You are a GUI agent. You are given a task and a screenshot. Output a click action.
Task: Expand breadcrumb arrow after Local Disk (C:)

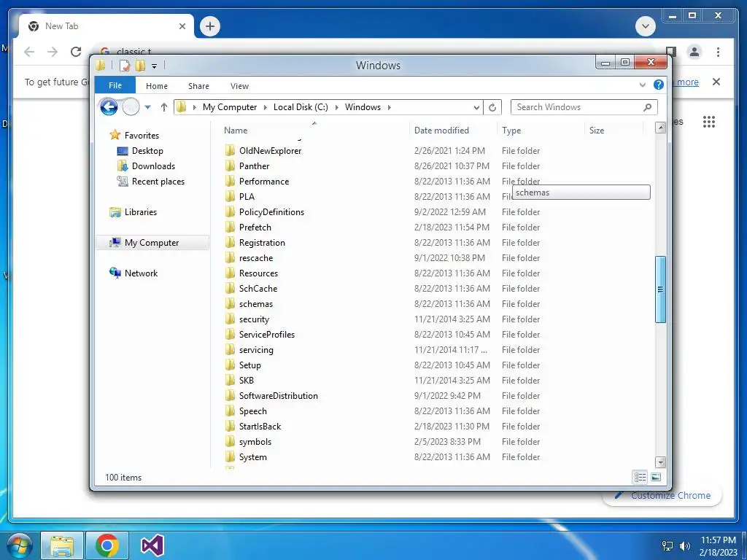pos(337,107)
